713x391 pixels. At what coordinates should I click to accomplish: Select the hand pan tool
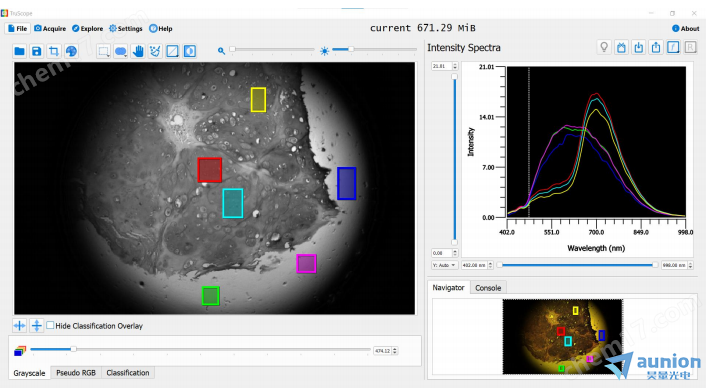138,51
